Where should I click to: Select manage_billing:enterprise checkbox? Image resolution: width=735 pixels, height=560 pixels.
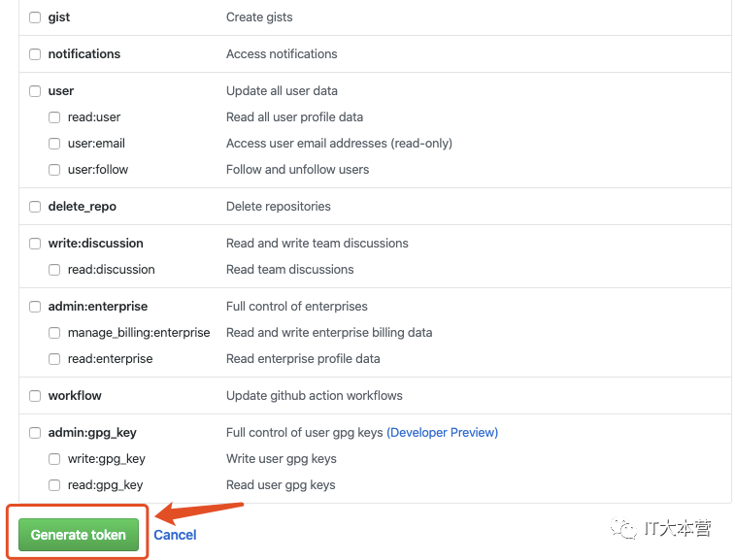(x=55, y=333)
